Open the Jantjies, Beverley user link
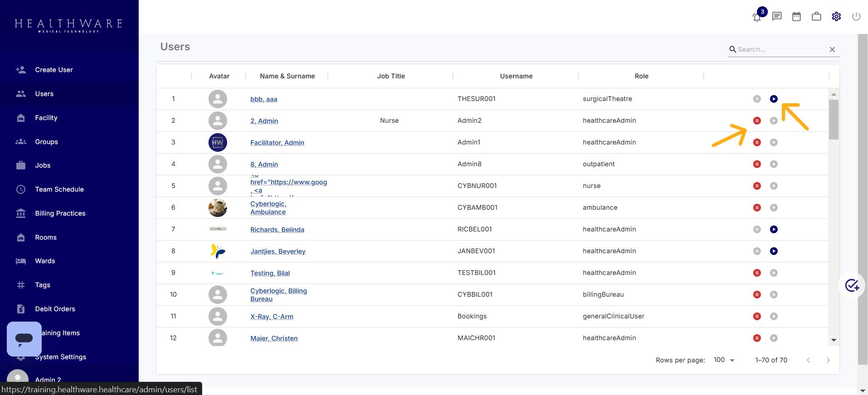868x395 pixels. tap(278, 251)
